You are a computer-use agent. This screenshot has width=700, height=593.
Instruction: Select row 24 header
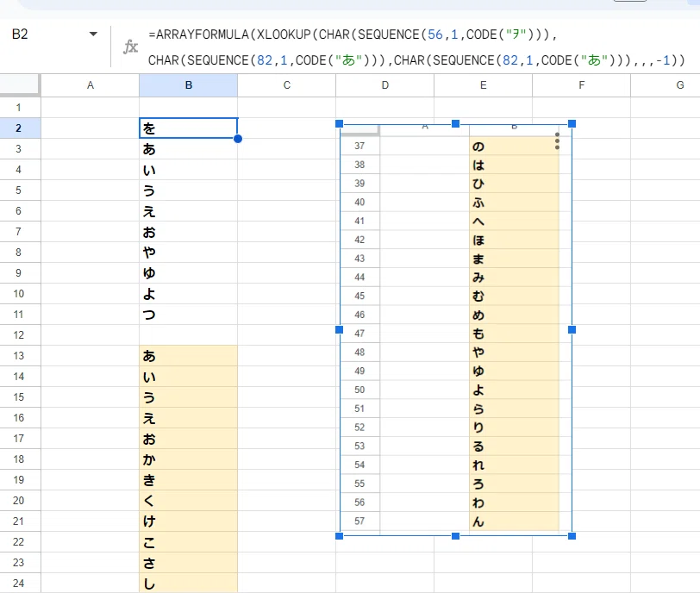pos(20,584)
